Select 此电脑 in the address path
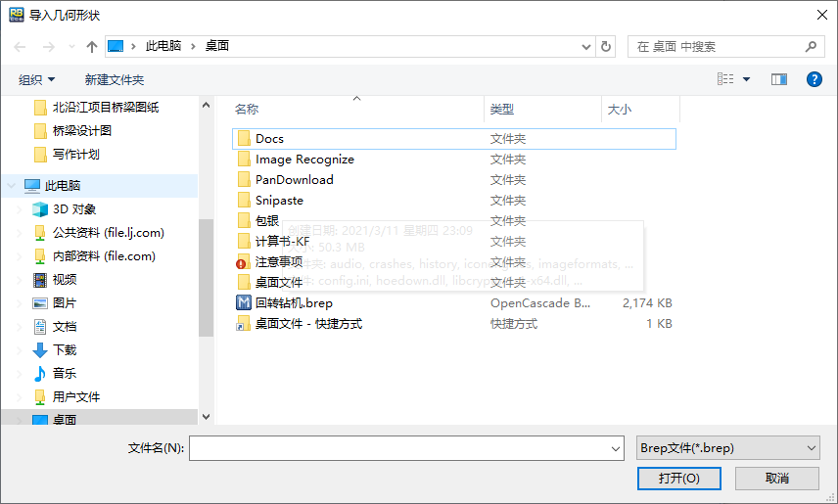The height and width of the screenshot is (504, 838). [163, 46]
